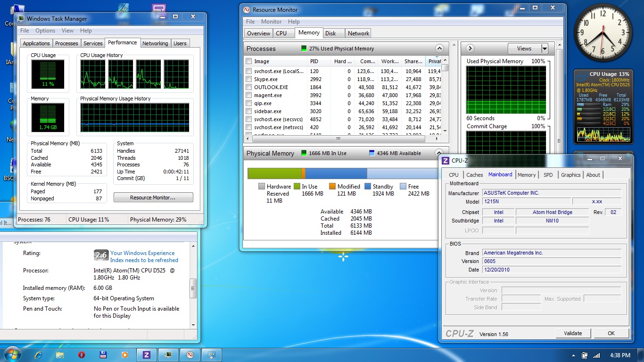The image size is (644, 362).
Task: Click the blue Available memory indicator
Action: click(372, 153)
